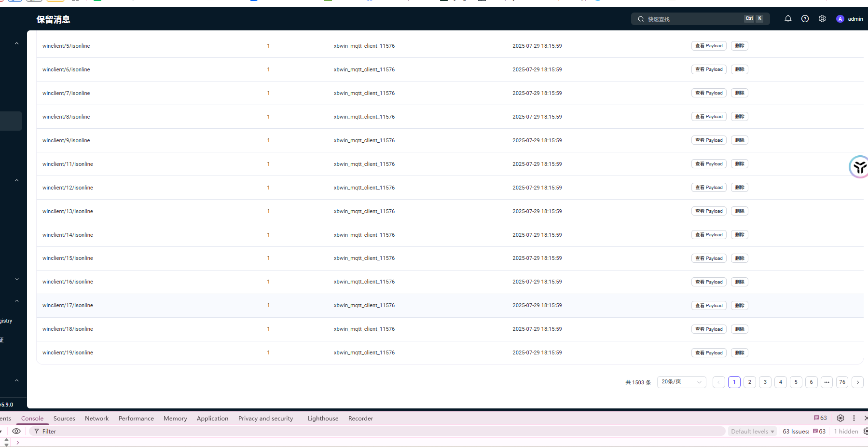Delete the winclient/11/isonline row

[740, 164]
